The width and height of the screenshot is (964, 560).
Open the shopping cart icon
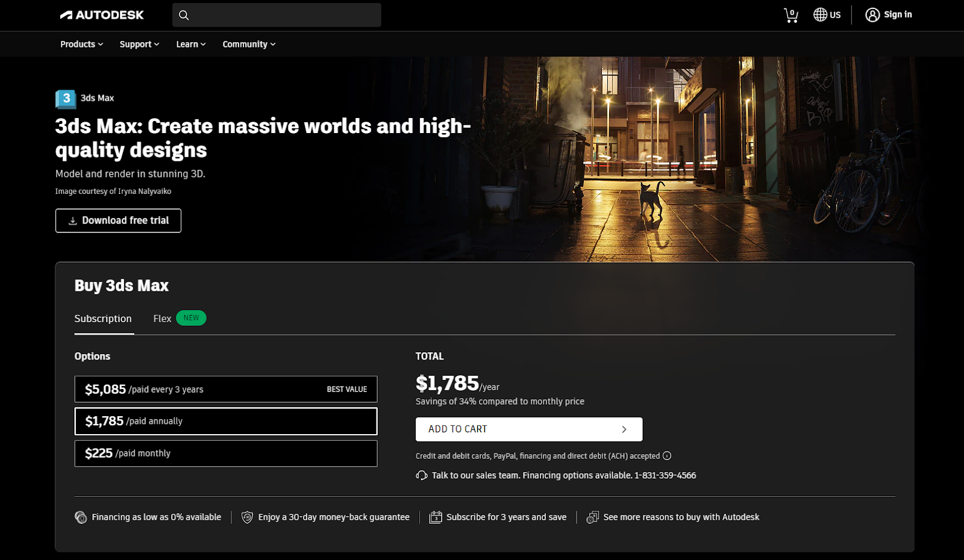coord(791,15)
